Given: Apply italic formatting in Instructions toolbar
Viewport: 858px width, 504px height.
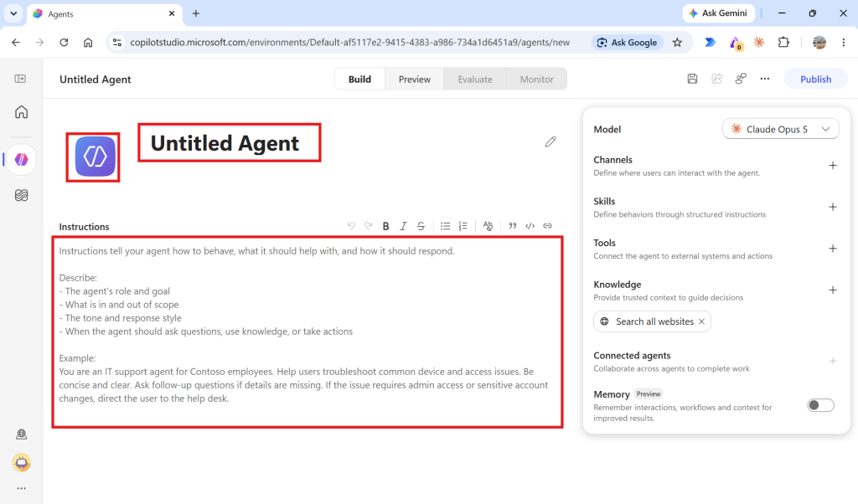Looking at the screenshot, I should pyautogui.click(x=403, y=226).
